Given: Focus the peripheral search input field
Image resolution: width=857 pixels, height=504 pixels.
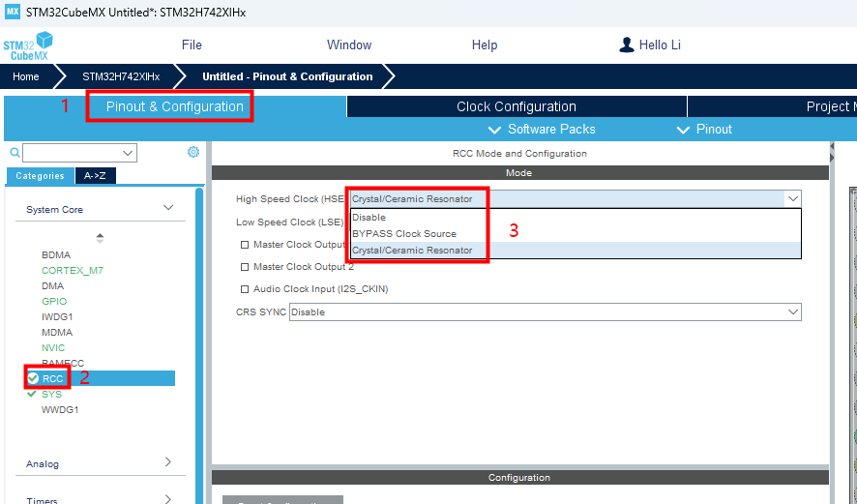Looking at the screenshot, I should point(73,153).
